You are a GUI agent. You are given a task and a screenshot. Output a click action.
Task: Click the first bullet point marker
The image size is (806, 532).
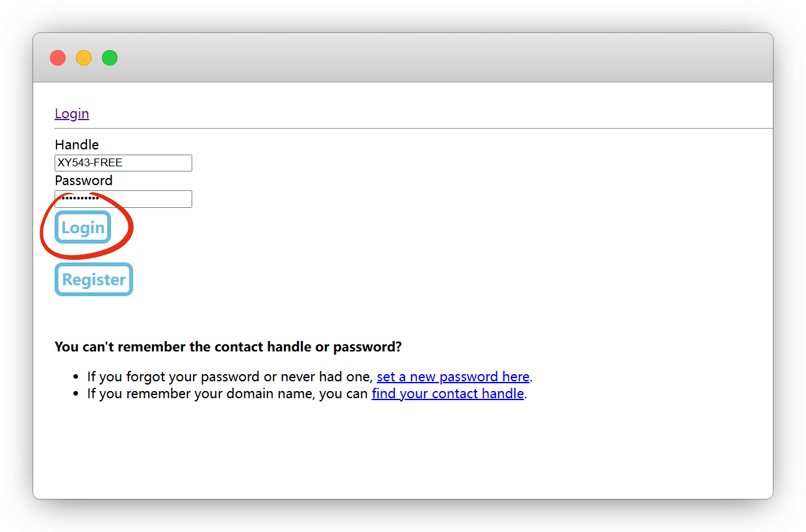coord(74,377)
